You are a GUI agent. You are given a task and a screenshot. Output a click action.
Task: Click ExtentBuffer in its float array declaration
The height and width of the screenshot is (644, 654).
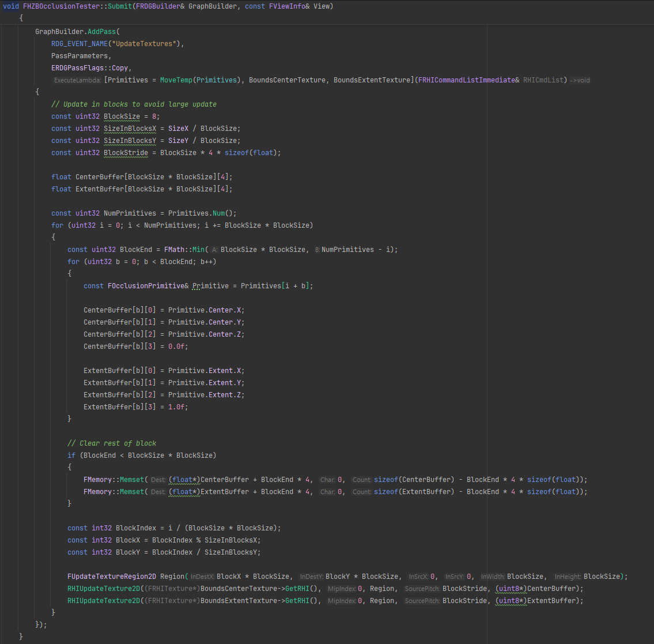click(100, 189)
